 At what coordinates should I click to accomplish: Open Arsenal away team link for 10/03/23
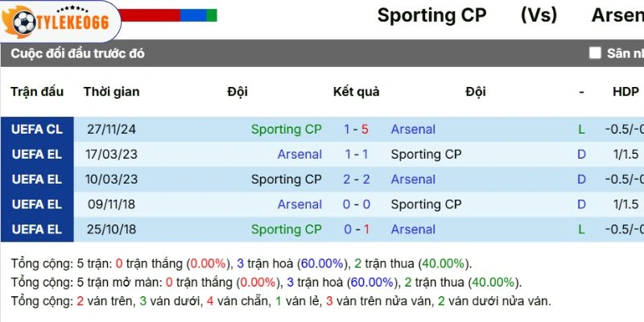(x=413, y=179)
